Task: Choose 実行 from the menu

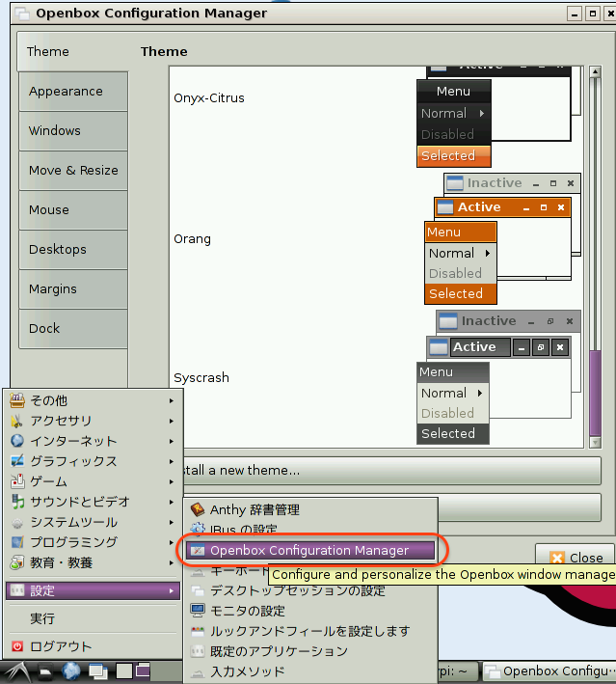Action: click(93, 618)
